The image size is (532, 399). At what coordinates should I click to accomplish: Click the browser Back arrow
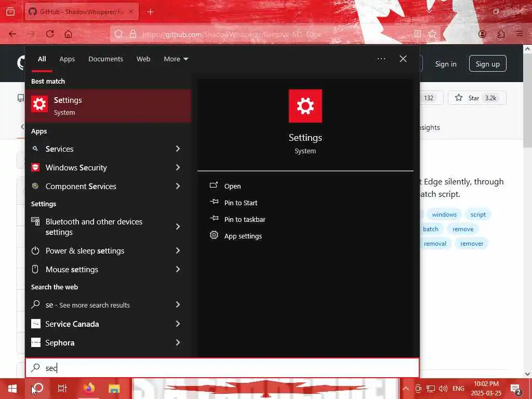coord(12,34)
